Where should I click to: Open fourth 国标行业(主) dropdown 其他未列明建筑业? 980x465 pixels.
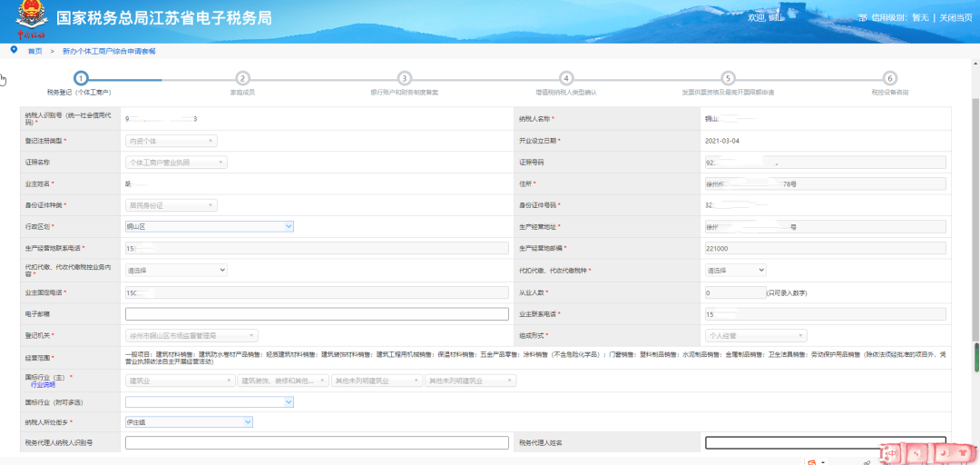pos(471,381)
